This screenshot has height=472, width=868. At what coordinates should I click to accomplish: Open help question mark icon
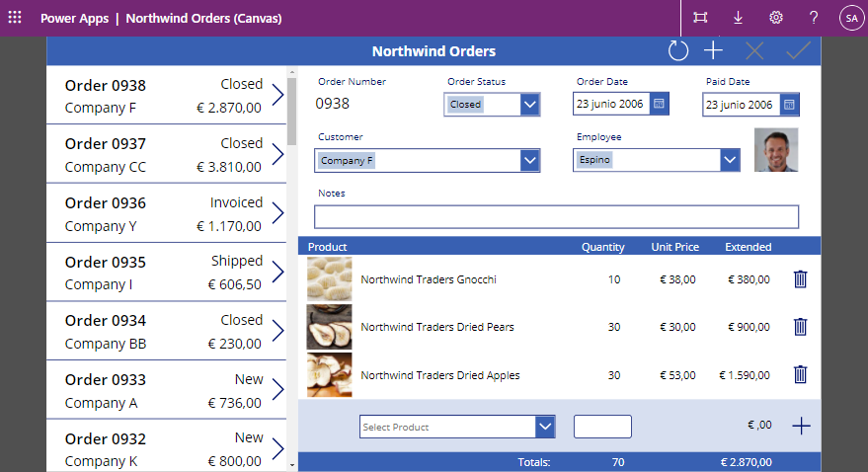(814, 18)
